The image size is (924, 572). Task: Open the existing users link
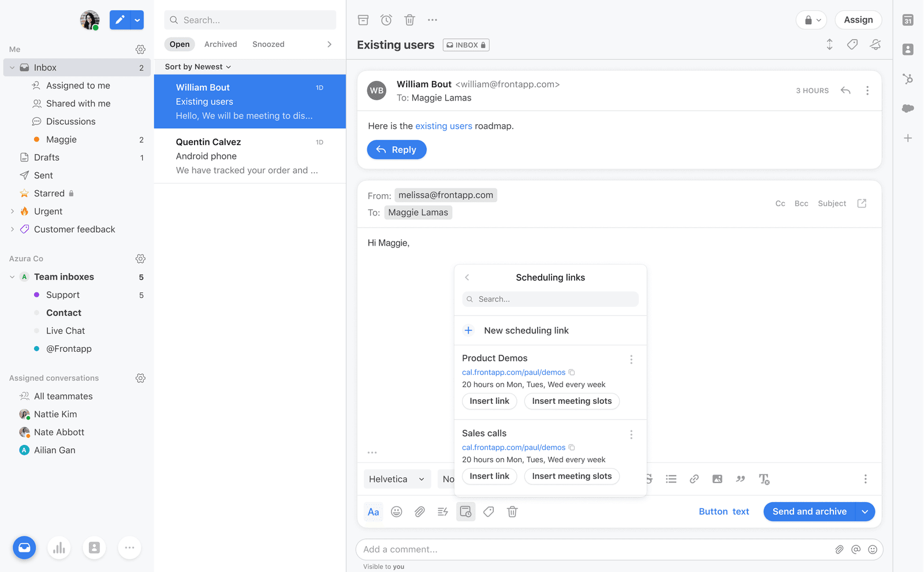click(444, 126)
